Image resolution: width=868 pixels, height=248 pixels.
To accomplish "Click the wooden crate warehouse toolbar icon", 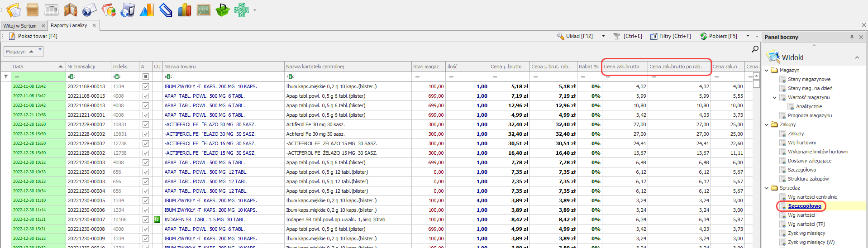I will (32, 10).
